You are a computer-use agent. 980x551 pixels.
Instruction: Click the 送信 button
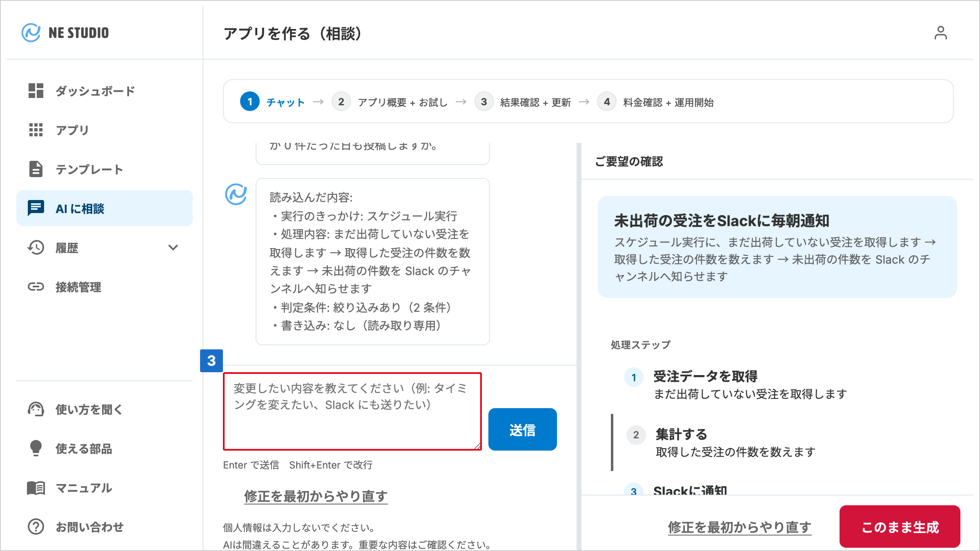[x=522, y=429]
